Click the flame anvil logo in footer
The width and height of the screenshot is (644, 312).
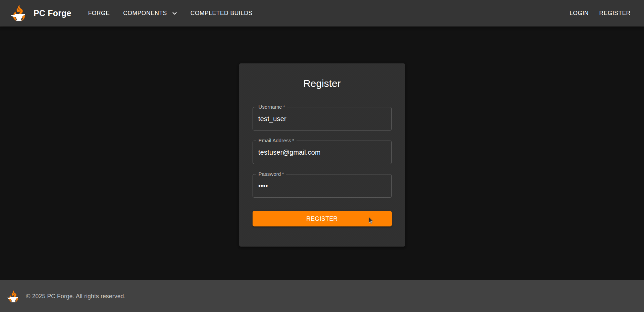tap(13, 297)
